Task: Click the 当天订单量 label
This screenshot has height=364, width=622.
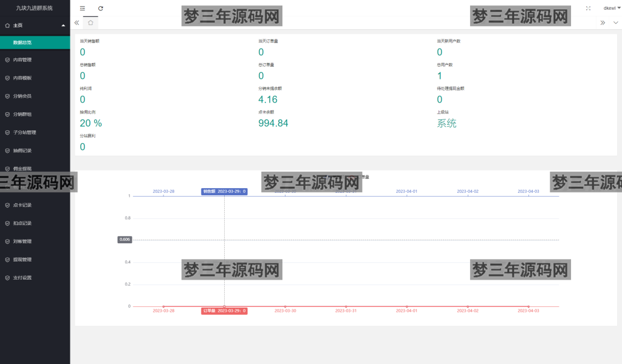Action: [268, 41]
